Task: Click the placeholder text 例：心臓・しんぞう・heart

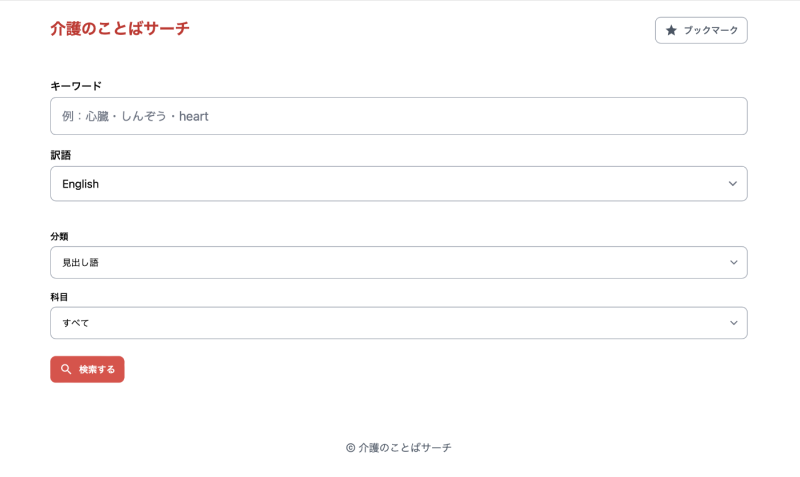Action: 135,116
